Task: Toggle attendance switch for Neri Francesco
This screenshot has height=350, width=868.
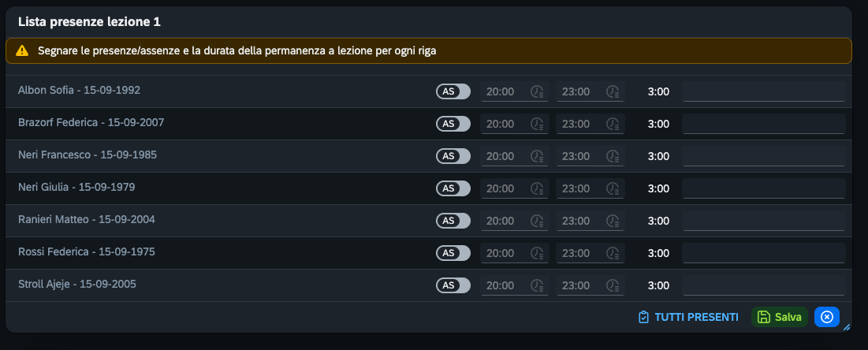Action: (453, 156)
